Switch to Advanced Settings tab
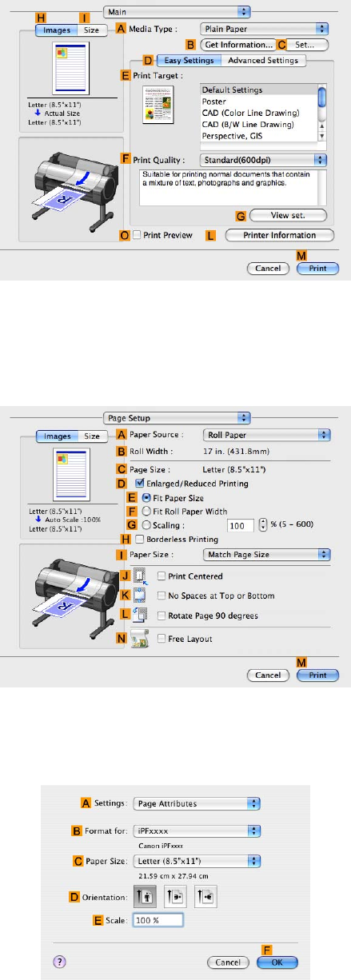 coord(262,60)
